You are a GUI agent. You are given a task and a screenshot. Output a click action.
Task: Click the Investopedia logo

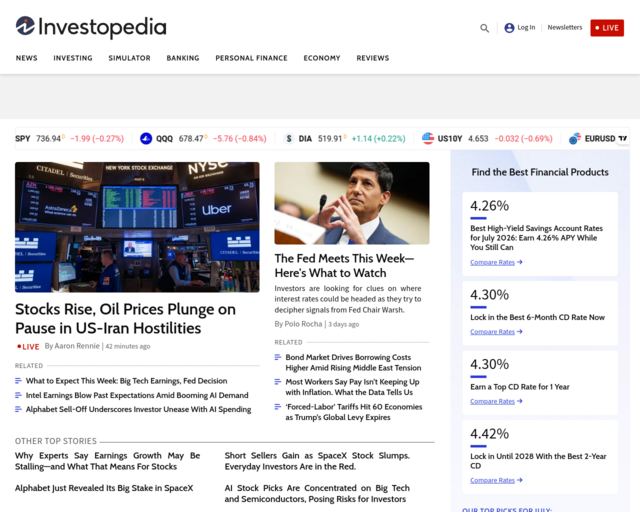91,27
